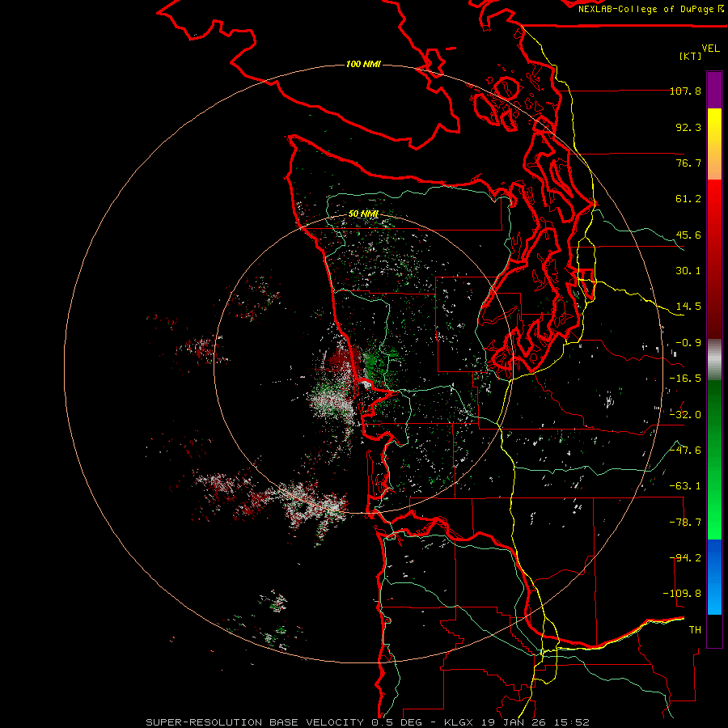The width and height of the screenshot is (728, 728).
Task: Click the [KT] units label
Action: 691,56
